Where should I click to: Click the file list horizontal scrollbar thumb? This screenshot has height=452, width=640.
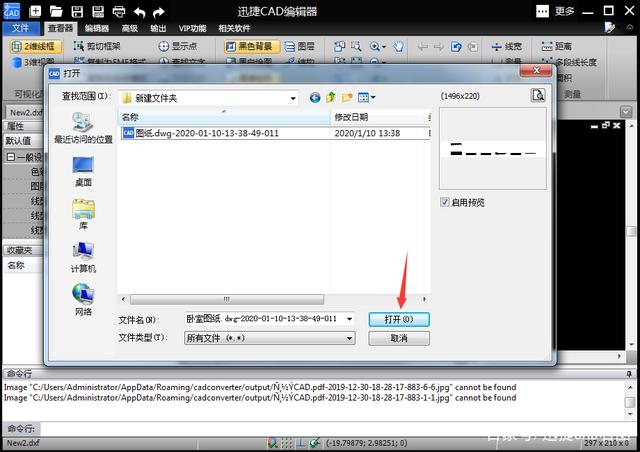tap(227, 300)
